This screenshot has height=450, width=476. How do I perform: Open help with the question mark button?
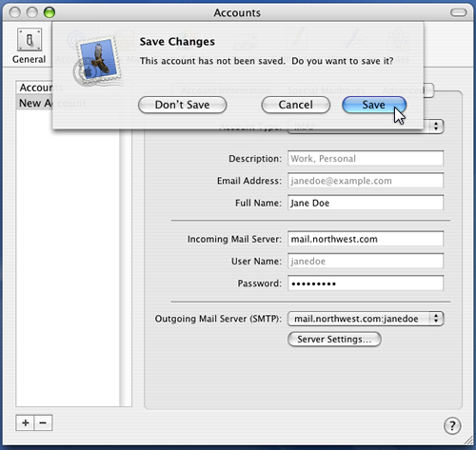coord(452,425)
